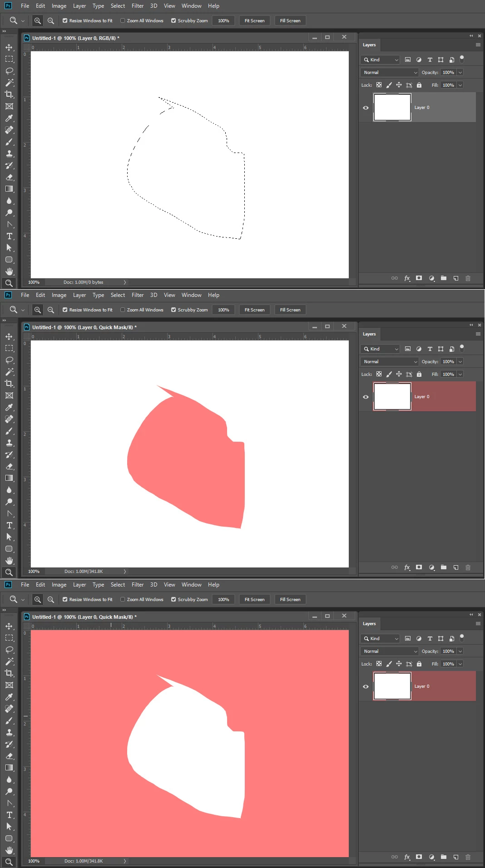Select Frame tool in pink-shape Quick Mask window
This screenshot has height=868, width=485.
9,395
